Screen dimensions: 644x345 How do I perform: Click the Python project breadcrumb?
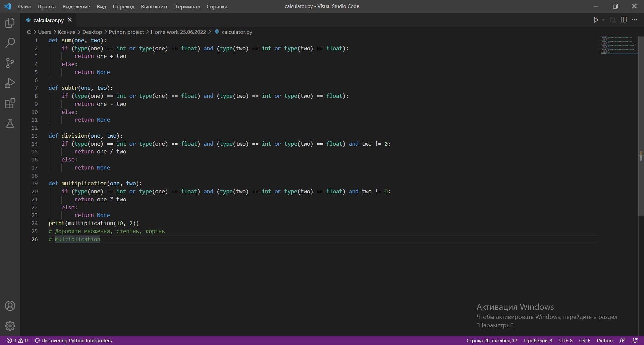pos(126,32)
